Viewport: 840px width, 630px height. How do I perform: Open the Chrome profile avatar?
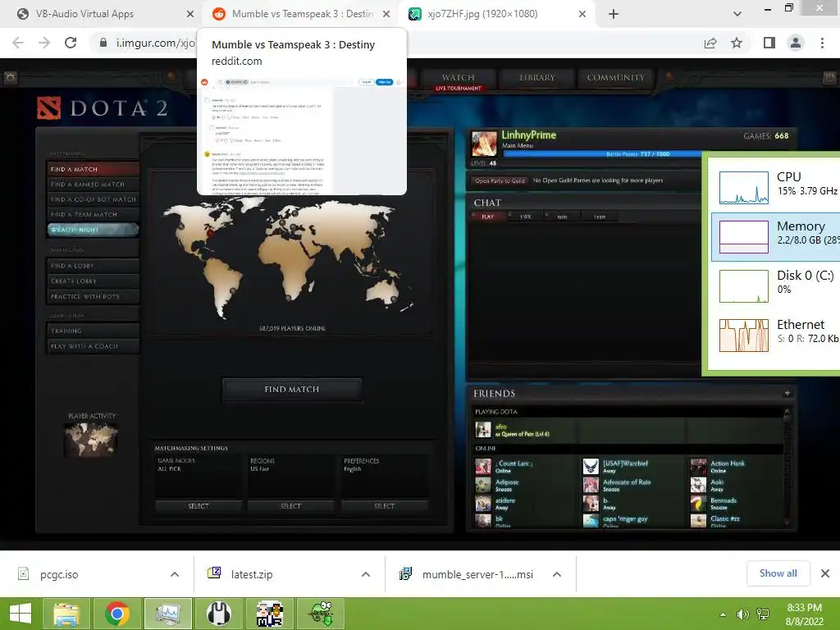point(796,43)
